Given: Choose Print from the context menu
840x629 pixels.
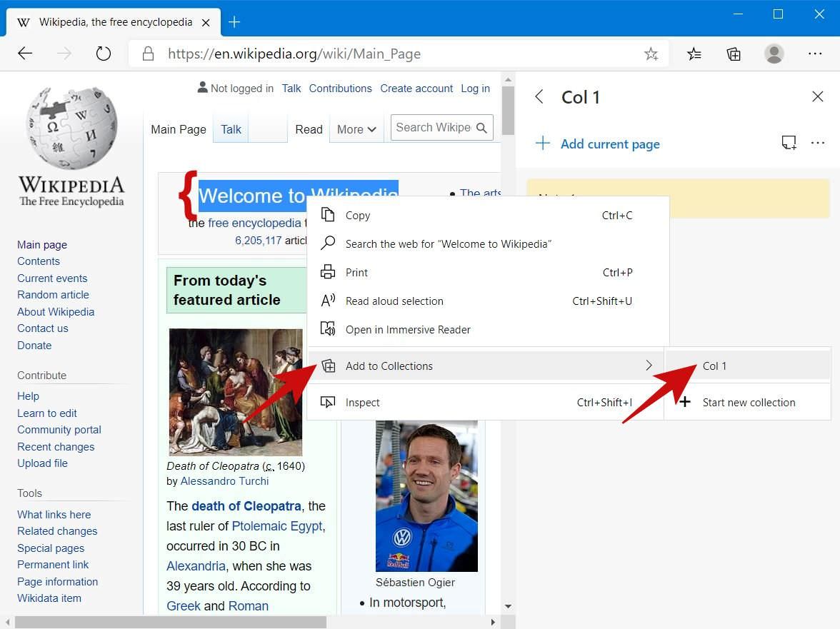Looking at the screenshot, I should pyautogui.click(x=488, y=273).
